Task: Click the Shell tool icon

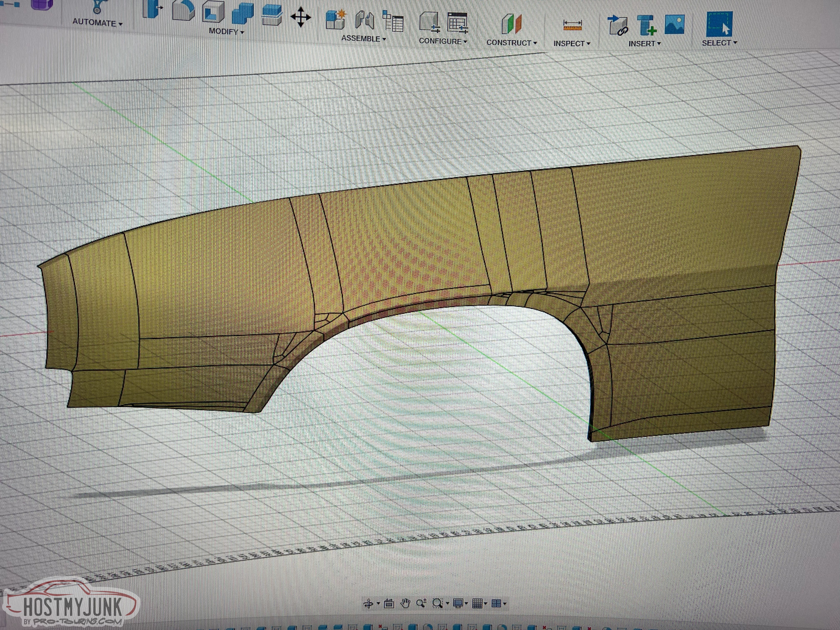Action: [213, 12]
